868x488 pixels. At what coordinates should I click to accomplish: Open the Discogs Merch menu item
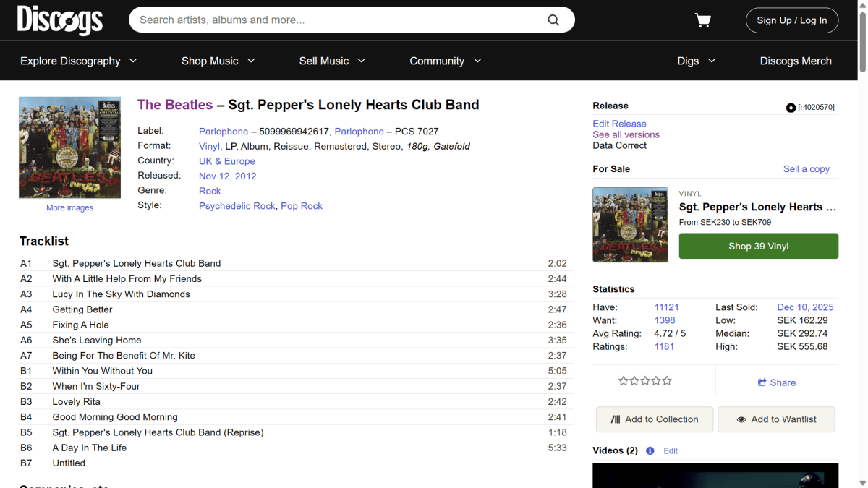point(796,61)
